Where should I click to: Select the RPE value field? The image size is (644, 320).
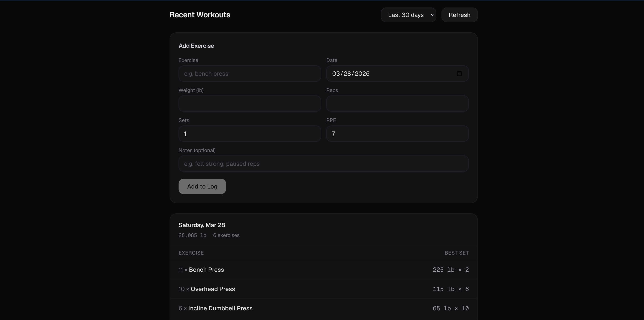pyautogui.click(x=397, y=133)
